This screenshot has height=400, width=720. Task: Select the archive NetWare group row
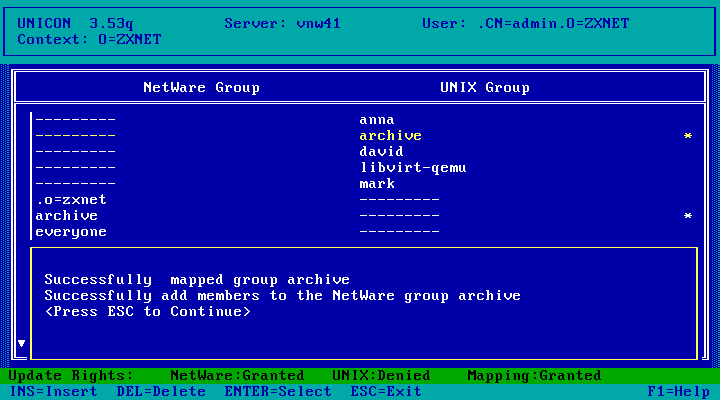[x=67, y=216]
